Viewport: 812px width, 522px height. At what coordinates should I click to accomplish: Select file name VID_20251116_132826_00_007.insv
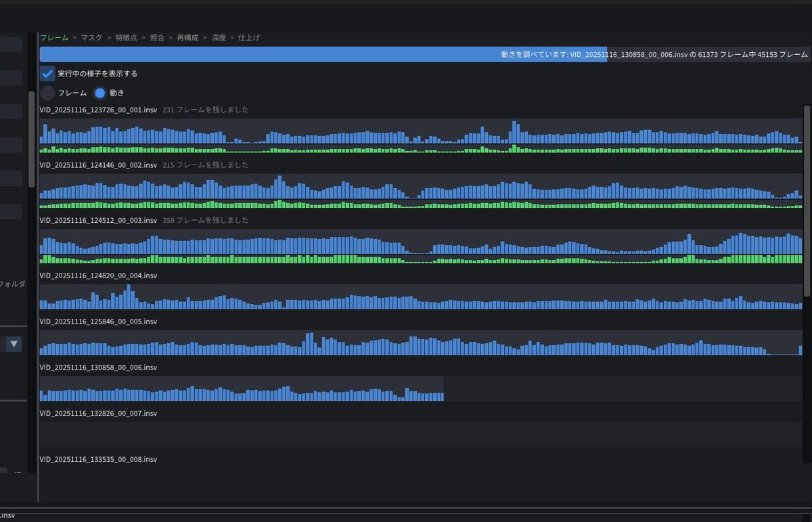click(x=99, y=414)
